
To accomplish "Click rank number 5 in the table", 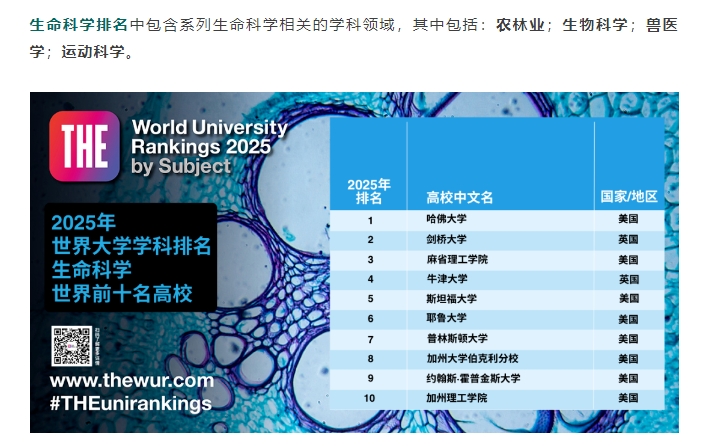I will pyautogui.click(x=370, y=299).
